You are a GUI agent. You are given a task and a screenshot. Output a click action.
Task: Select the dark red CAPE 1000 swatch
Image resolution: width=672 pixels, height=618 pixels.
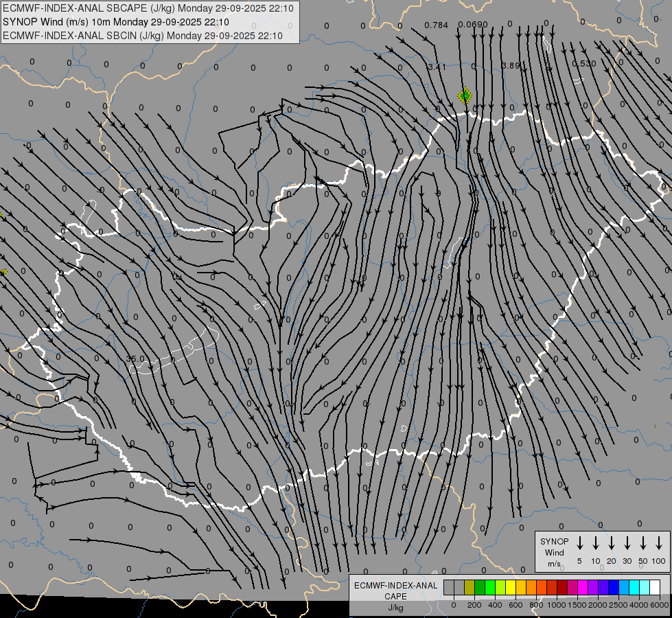(x=563, y=588)
